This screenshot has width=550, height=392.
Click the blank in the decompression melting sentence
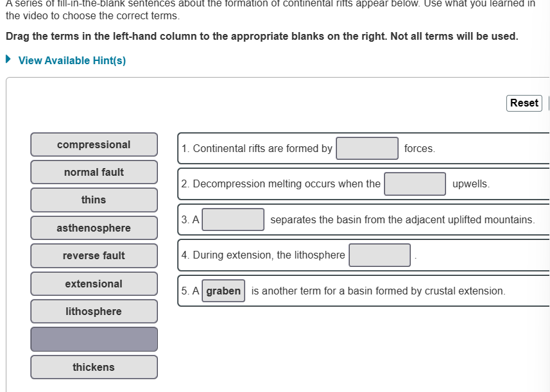pos(415,183)
